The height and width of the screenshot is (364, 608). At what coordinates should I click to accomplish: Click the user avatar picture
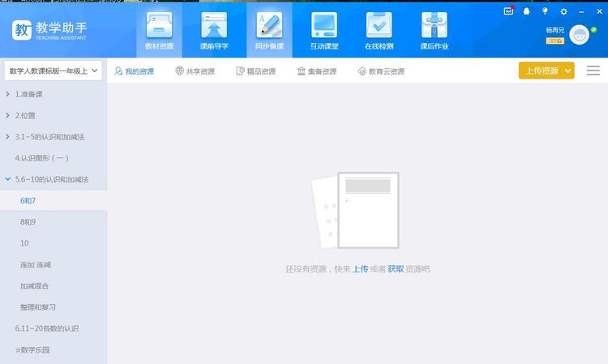579,35
